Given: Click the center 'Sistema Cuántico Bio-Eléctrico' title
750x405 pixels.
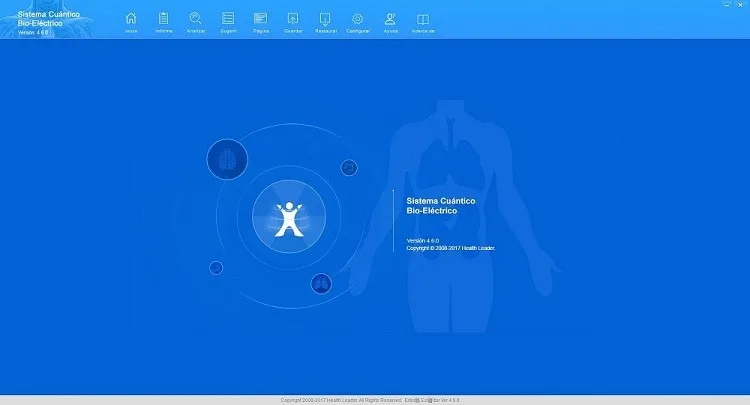Looking at the screenshot, I should tap(441, 206).
